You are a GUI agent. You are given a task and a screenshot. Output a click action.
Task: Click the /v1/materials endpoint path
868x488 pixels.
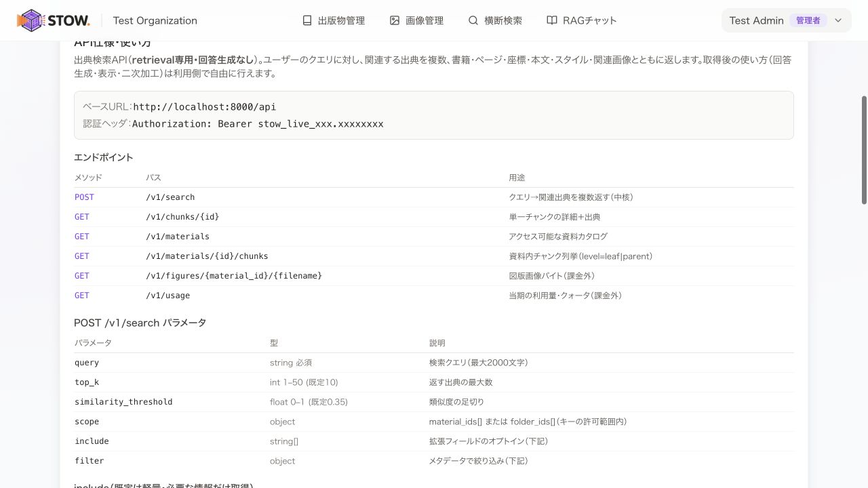point(178,237)
